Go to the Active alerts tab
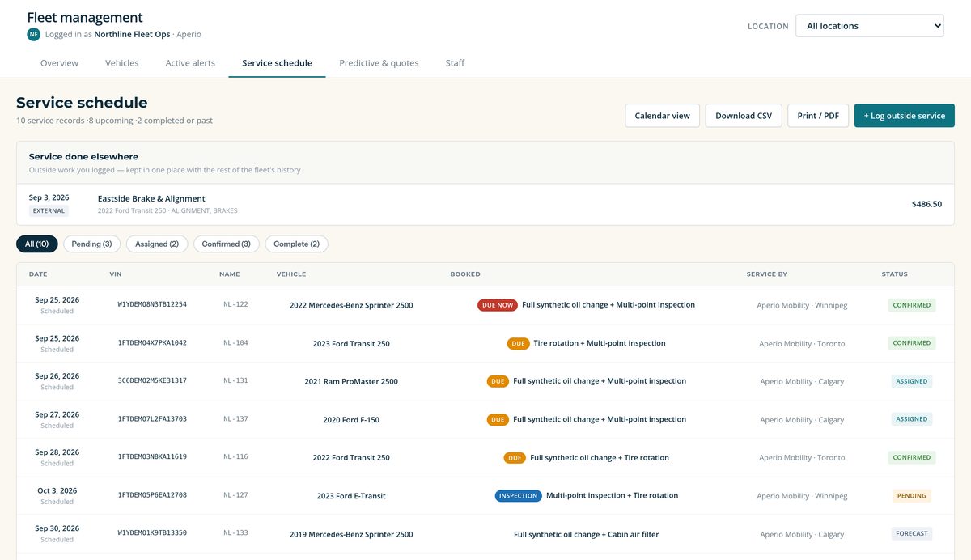This screenshot has height=560, width=971. (x=190, y=63)
